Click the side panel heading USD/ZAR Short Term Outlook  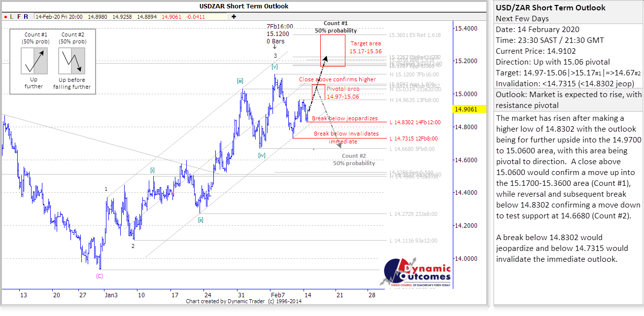coord(551,8)
